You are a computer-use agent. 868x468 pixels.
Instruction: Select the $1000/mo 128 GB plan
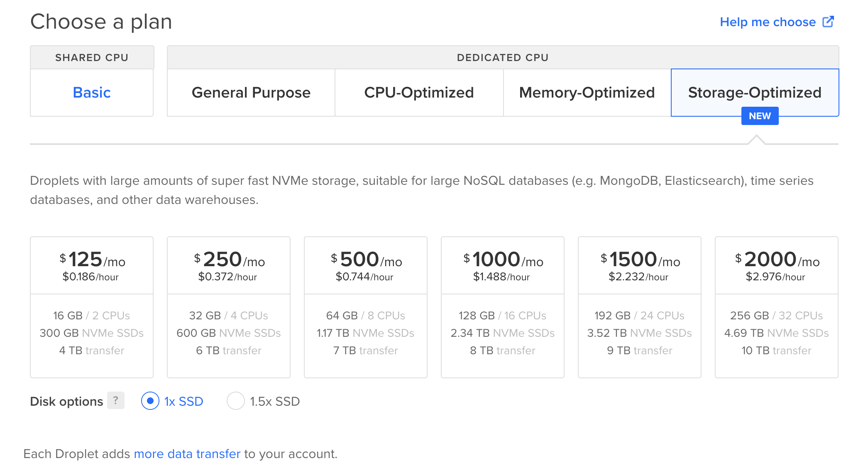503,307
